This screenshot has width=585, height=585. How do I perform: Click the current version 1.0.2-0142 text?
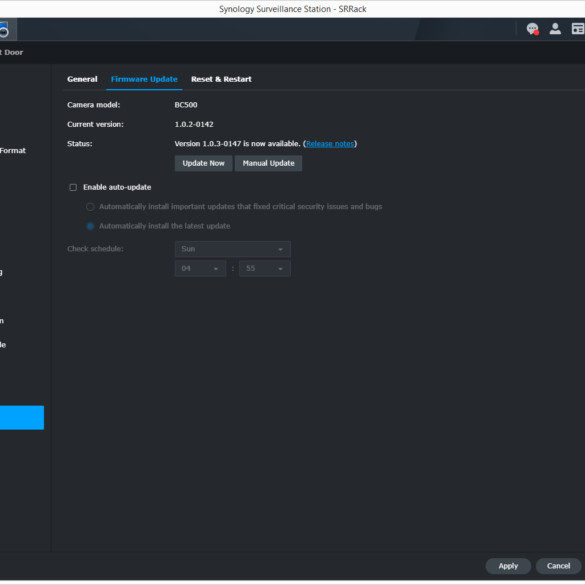coord(194,125)
